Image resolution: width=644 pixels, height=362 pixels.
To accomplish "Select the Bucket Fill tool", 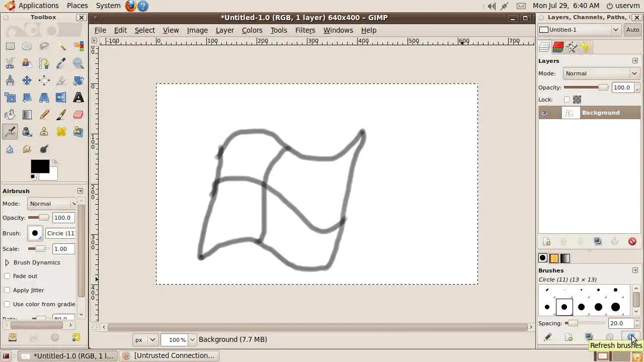I will click(10, 115).
